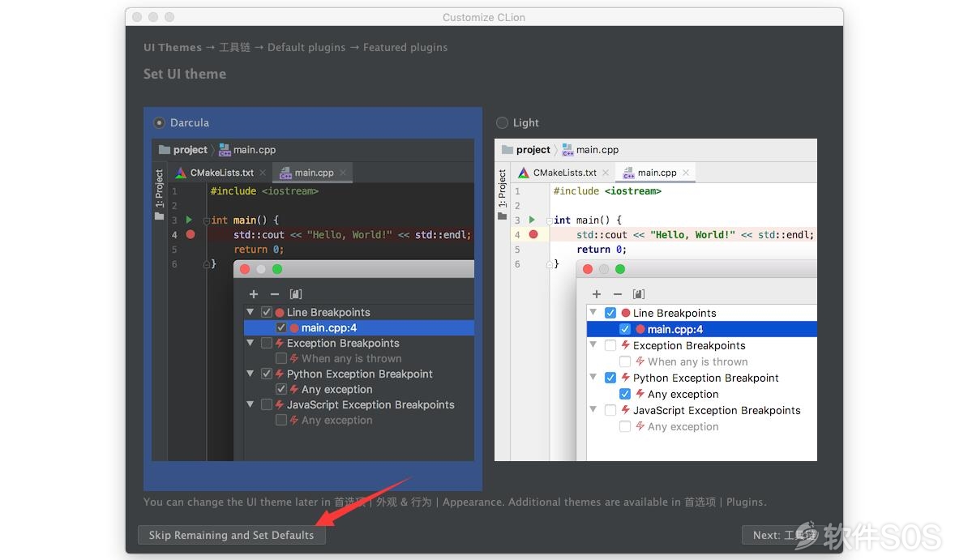
Task: Click the CMake triangle icon in Darcula tab
Action: click(x=181, y=173)
